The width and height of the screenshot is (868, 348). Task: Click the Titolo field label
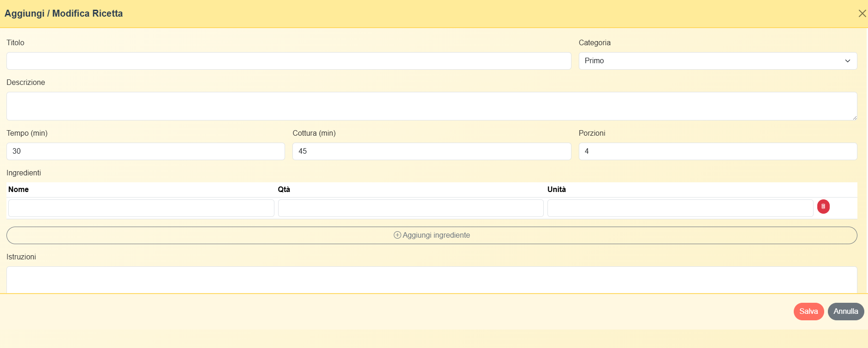tap(15, 42)
